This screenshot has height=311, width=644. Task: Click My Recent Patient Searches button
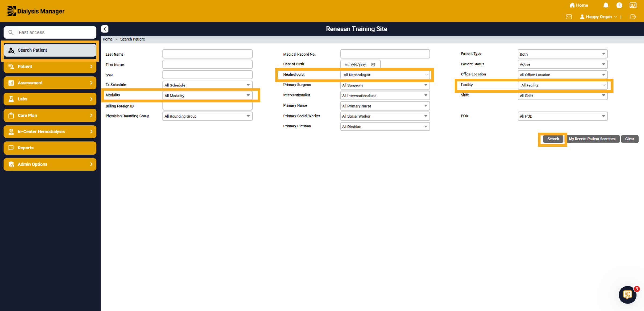592,139
